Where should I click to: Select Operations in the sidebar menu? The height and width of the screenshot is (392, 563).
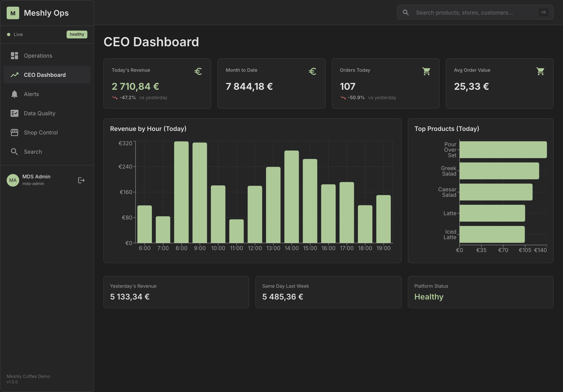pos(38,55)
